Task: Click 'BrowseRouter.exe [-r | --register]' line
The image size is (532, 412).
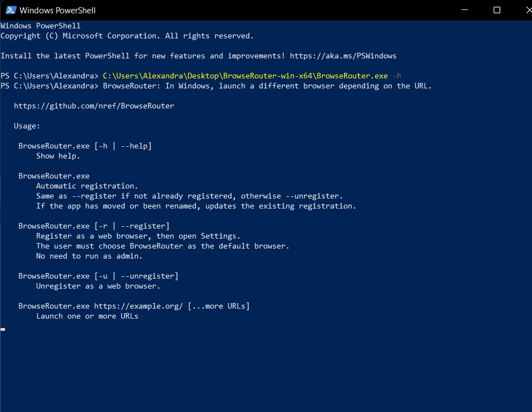Action: 93,226
